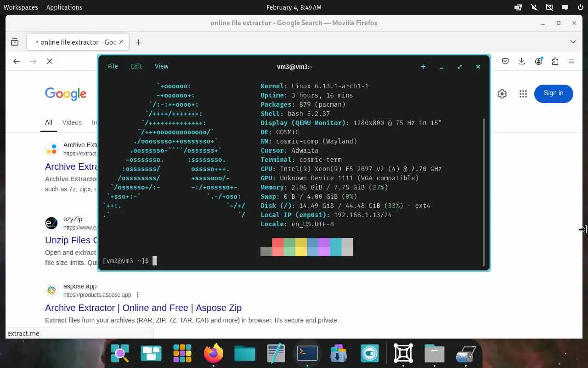Open the Google apps grid
The width and height of the screenshot is (588, 368).
coord(523,94)
